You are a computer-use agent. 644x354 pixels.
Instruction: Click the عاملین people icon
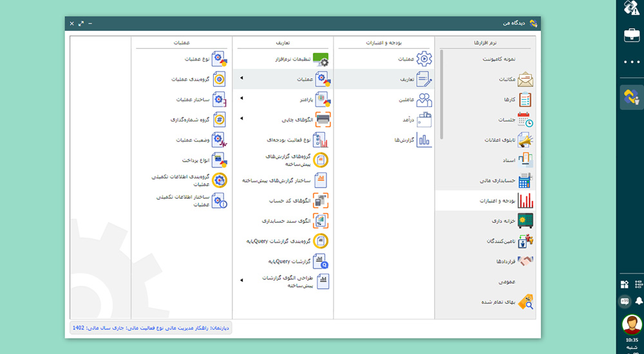[x=424, y=99]
